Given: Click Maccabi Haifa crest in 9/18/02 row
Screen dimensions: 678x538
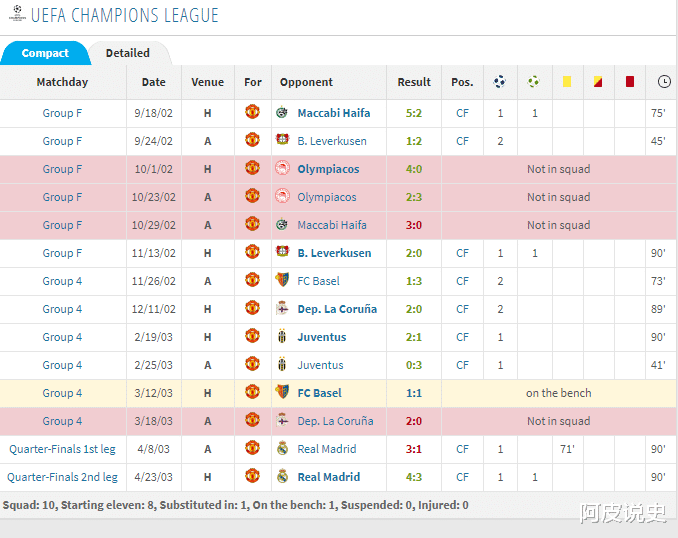Looking at the screenshot, I should pyautogui.click(x=282, y=113).
